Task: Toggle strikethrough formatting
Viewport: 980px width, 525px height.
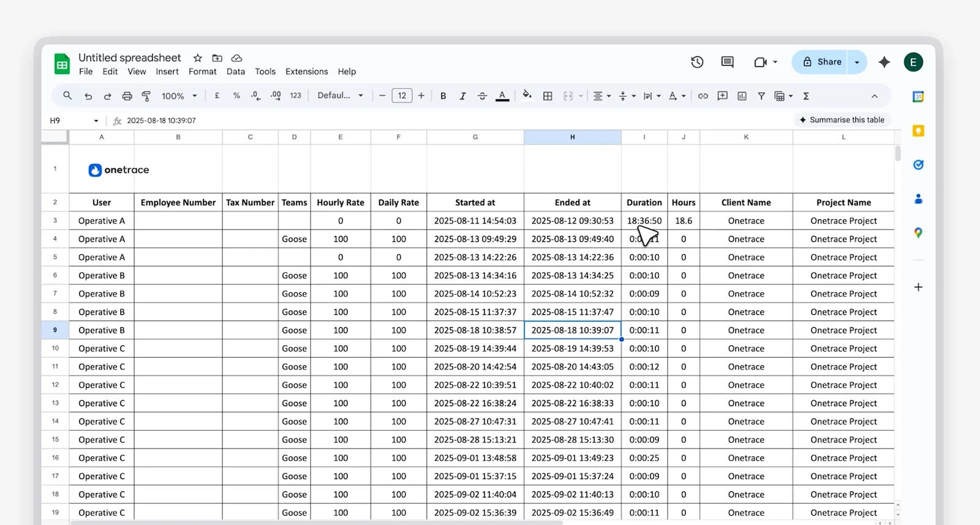Action: 482,96
